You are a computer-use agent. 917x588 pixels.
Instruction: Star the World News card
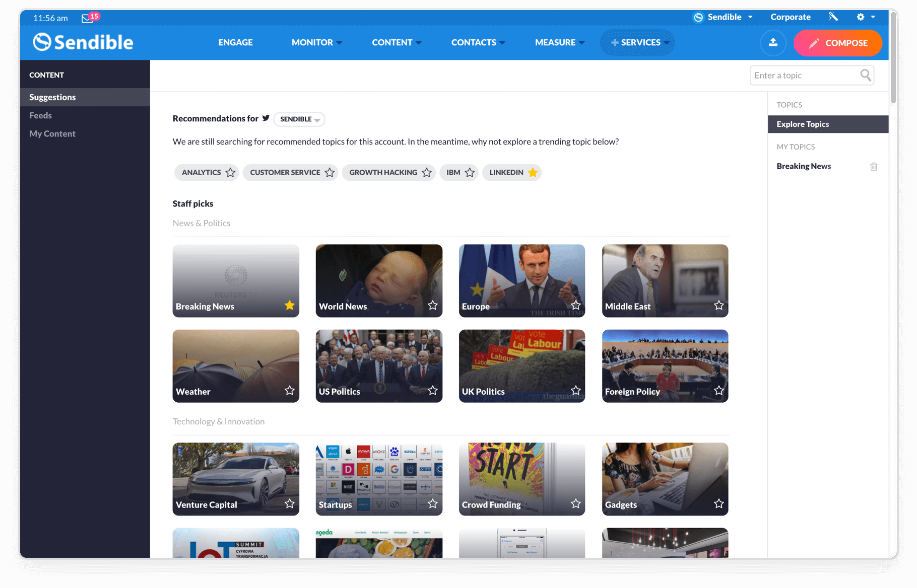(x=433, y=306)
